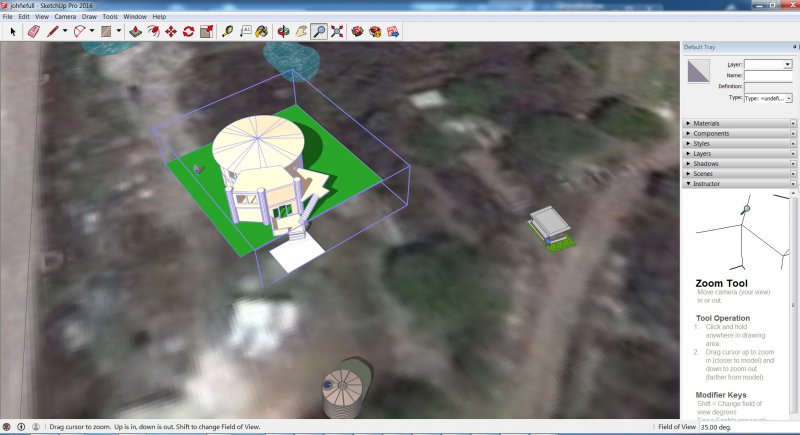
Task: Open the Tools menu
Action: [110, 17]
